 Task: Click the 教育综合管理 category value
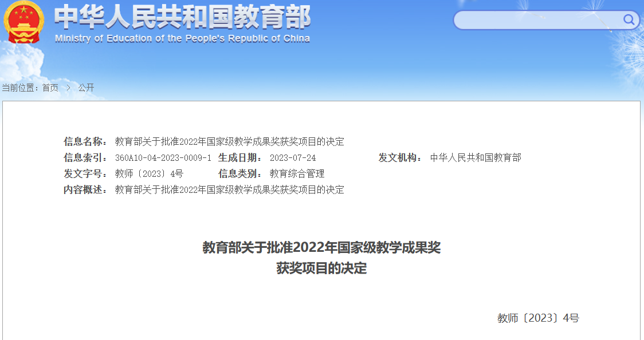tap(297, 173)
